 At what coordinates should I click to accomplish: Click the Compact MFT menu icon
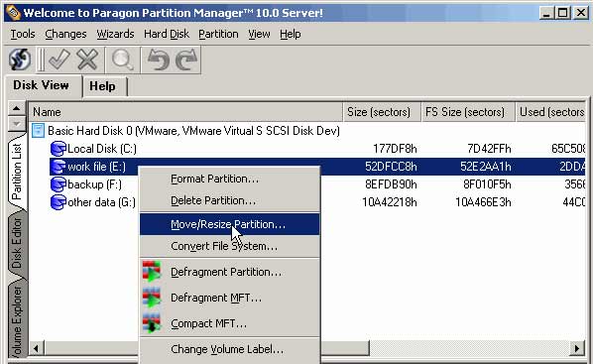(152, 323)
